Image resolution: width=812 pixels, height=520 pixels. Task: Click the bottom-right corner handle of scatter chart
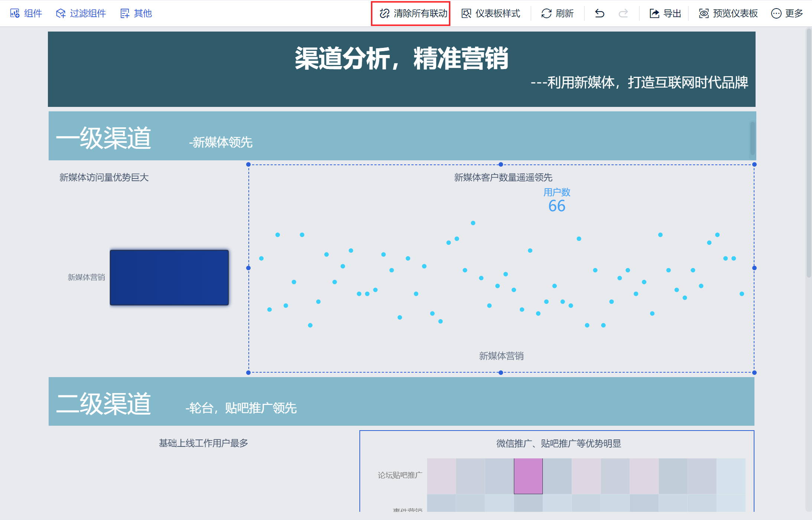pos(754,373)
